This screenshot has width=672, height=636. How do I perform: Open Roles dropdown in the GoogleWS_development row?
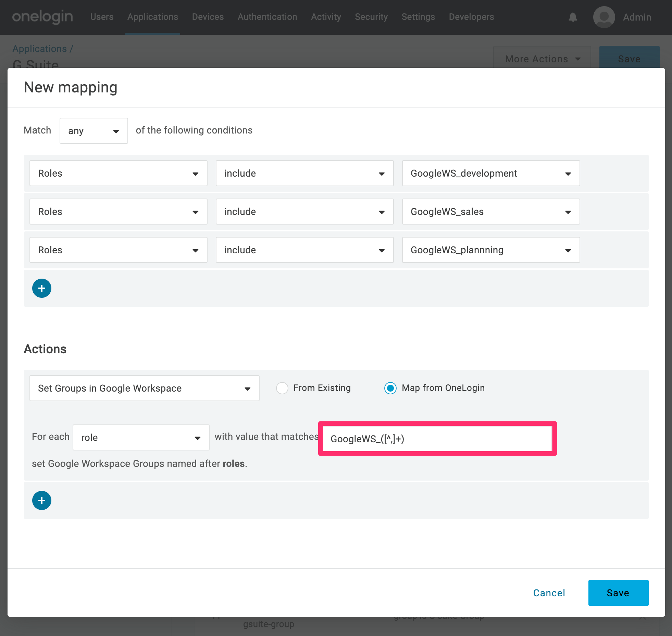coord(119,173)
